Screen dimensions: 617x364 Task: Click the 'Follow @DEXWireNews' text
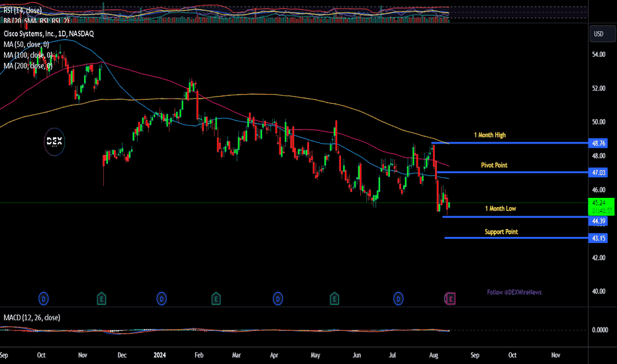[x=514, y=293]
